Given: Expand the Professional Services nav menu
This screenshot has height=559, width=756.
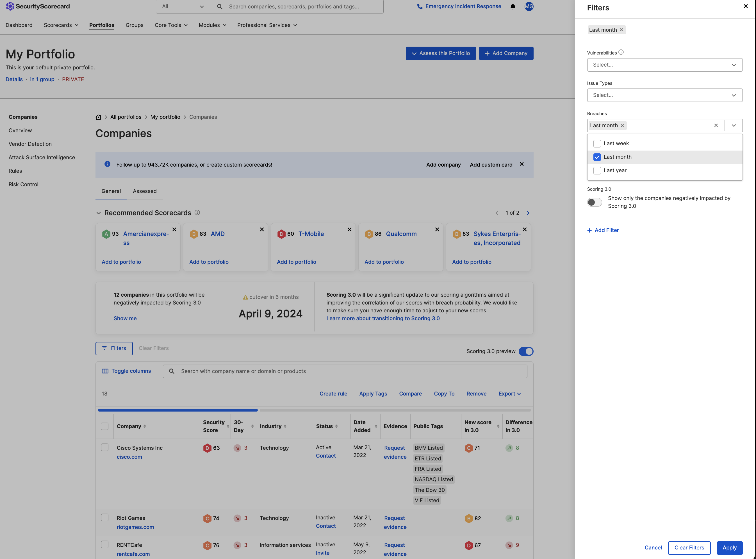Looking at the screenshot, I should 267,25.
